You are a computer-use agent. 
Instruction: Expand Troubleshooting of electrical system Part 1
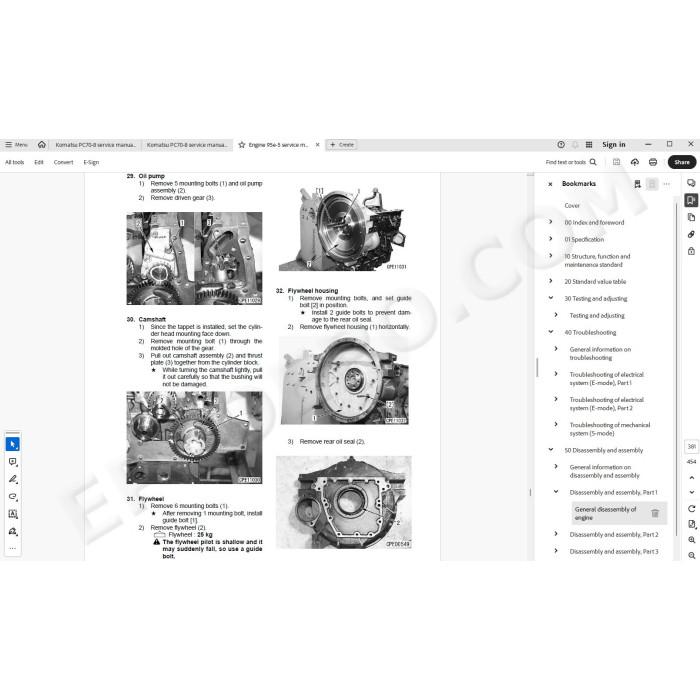[x=556, y=374]
